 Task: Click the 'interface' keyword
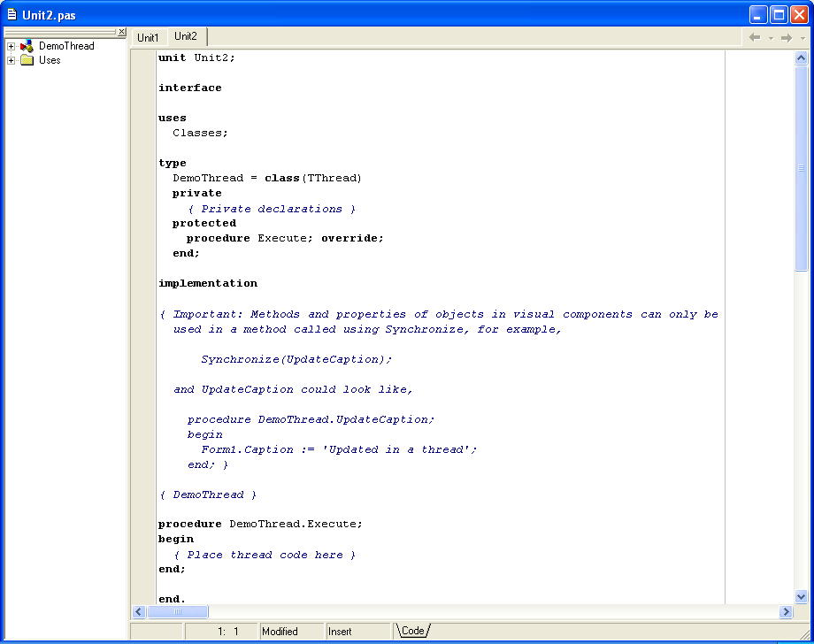pos(190,88)
